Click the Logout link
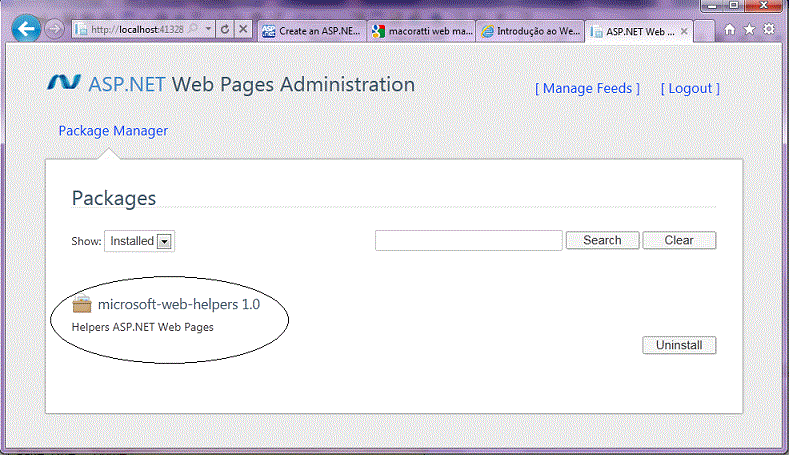This screenshot has height=455, width=789. click(690, 89)
